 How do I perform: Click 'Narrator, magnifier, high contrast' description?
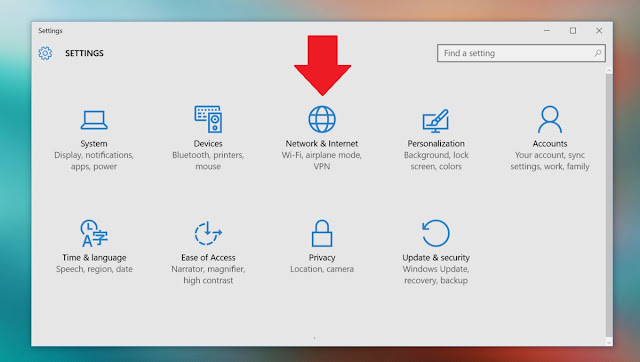[208, 275]
